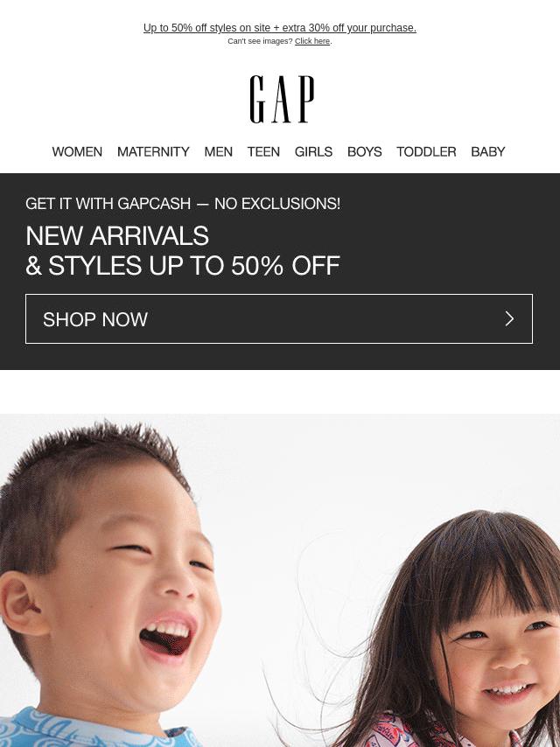Open the Toddler section
This screenshot has height=747, width=560.
point(426,151)
